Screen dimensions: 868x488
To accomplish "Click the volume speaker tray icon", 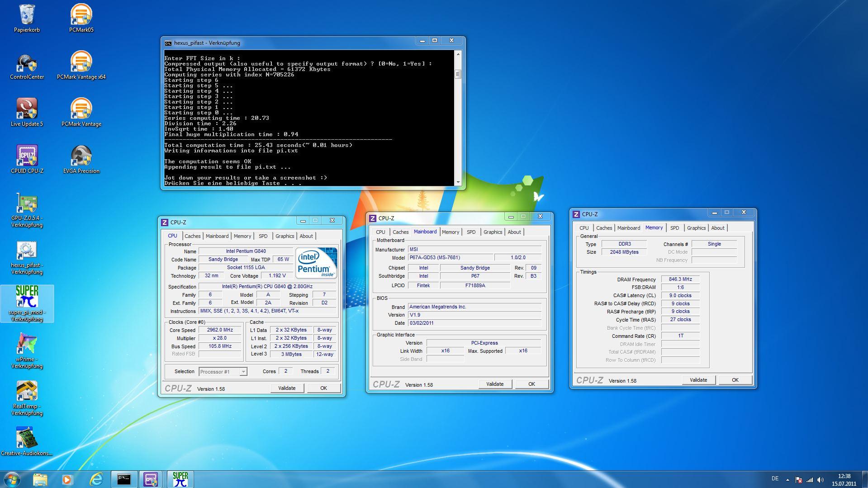I will 821,479.
